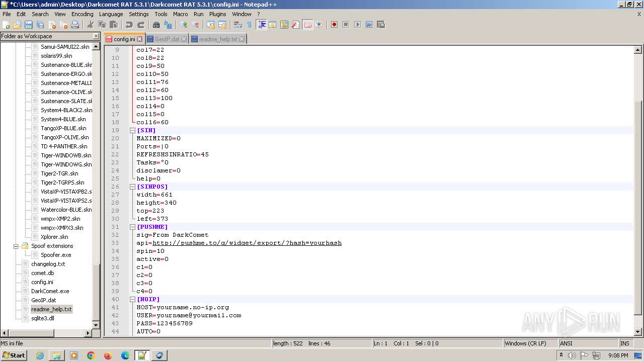This screenshot has height=362, width=644.
Task: Click the Paste toolbar icon
Action: 114,25
